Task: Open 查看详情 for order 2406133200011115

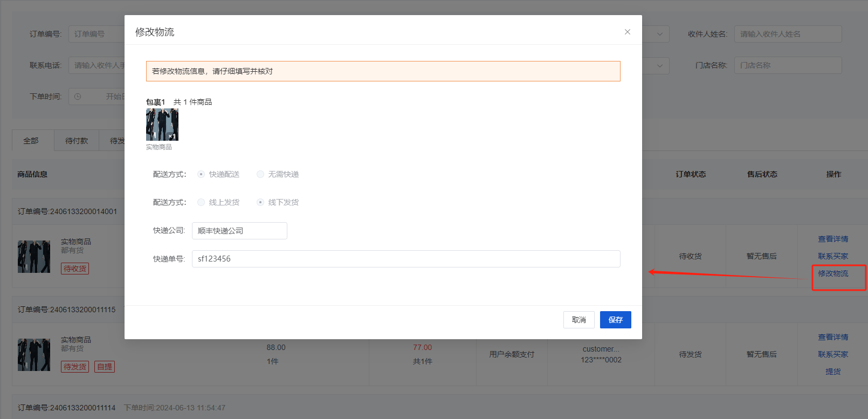Action: (x=833, y=337)
